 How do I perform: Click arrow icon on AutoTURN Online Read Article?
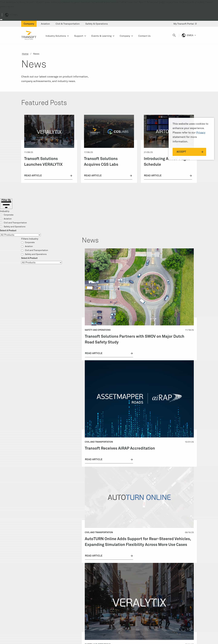[131, 556]
